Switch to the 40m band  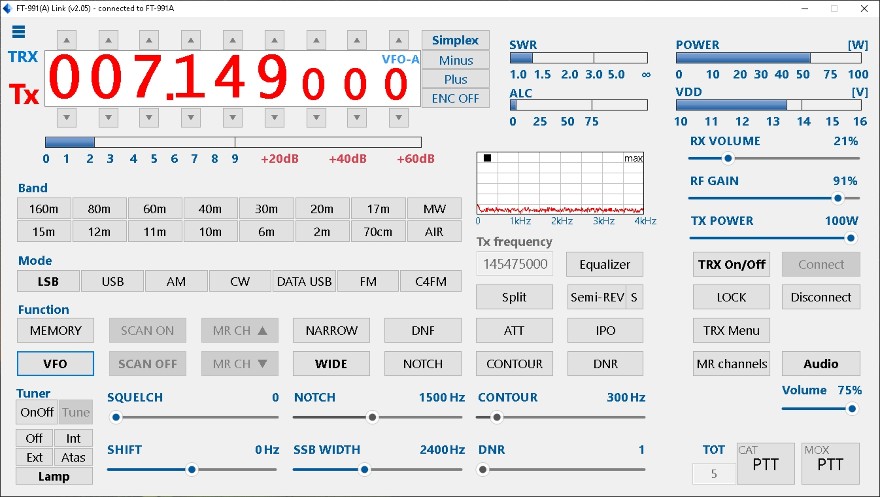pyautogui.click(x=210, y=209)
